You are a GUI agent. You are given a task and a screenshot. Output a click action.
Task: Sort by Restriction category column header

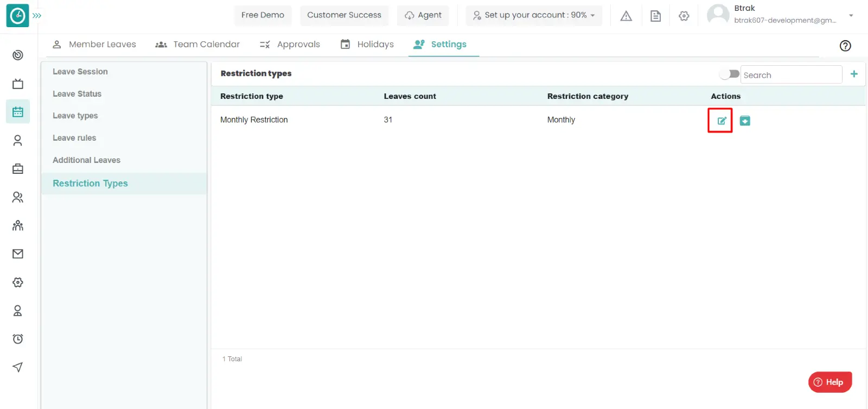pos(588,96)
